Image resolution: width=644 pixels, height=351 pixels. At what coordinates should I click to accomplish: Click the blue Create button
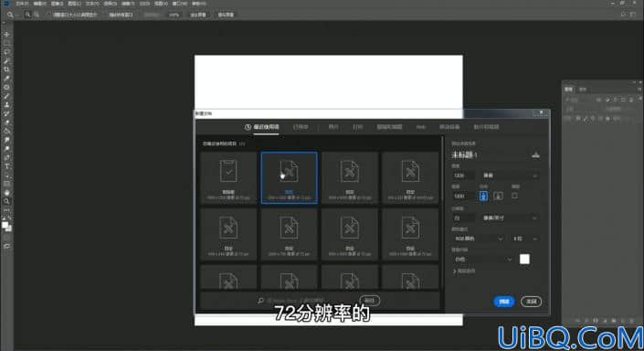pyautogui.click(x=504, y=302)
